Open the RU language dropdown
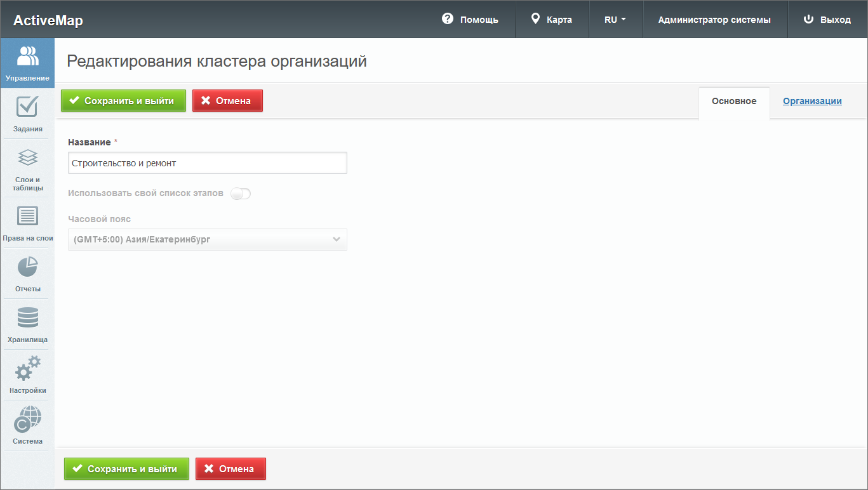Viewport: 868px width, 490px height. click(615, 20)
